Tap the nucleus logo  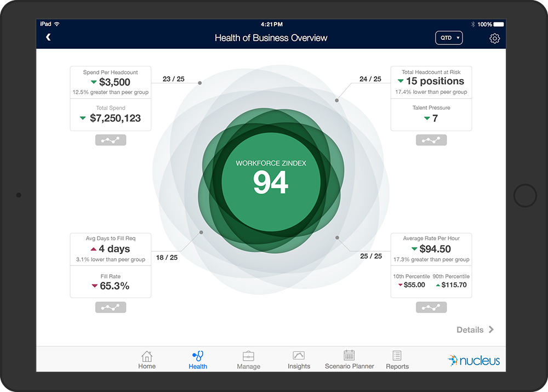474,360
